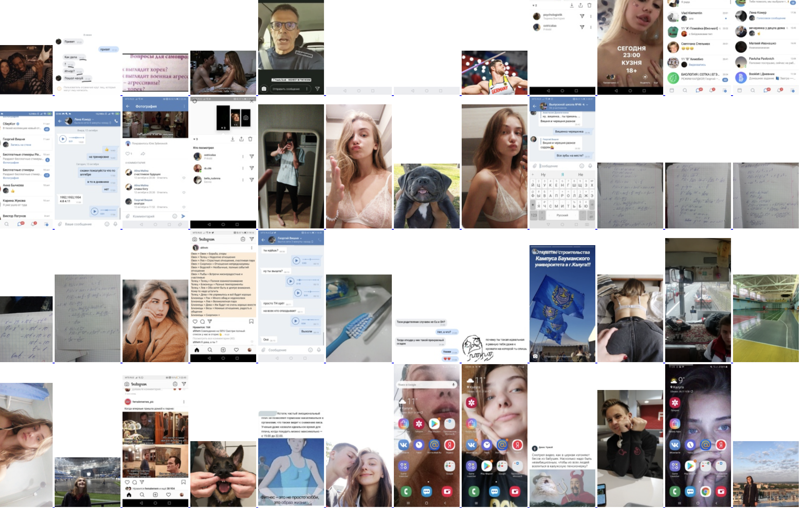Open the 'Фотография' comments screenshot
The height and width of the screenshot is (508, 812).
tap(155, 163)
